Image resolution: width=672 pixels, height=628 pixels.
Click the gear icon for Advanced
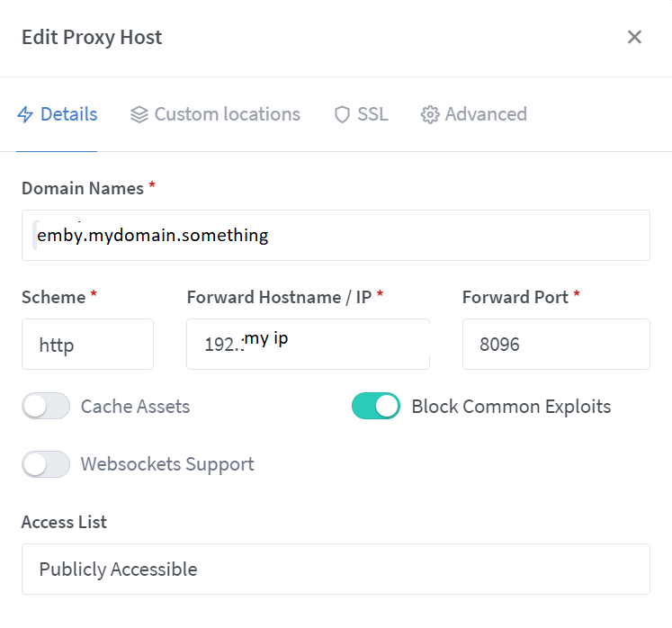(430, 115)
